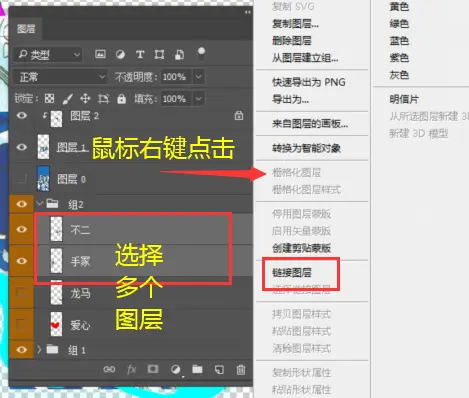Click the link layers chain icon

click(109, 369)
